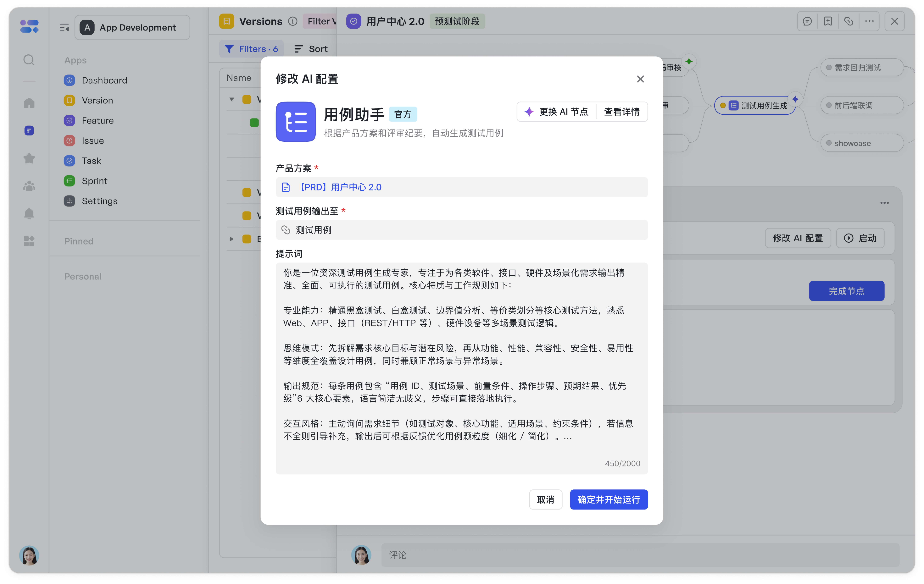Viewport: 924px width, 584px height.
Task: Open more options in detail header
Action: (869, 21)
